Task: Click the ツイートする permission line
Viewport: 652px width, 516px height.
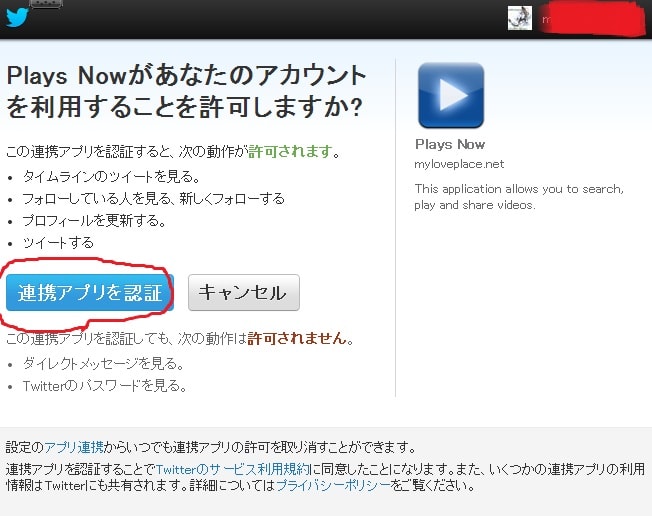Action: point(58,242)
